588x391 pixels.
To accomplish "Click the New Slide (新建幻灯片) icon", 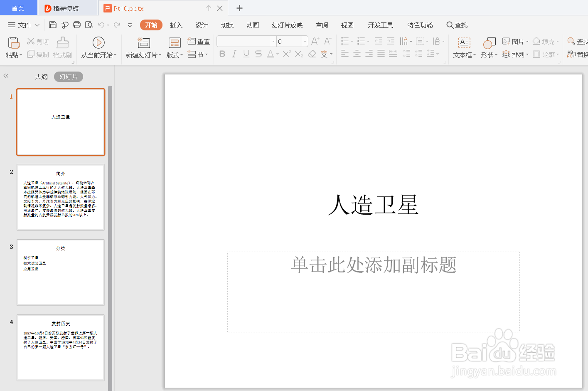I will point(143,42).
